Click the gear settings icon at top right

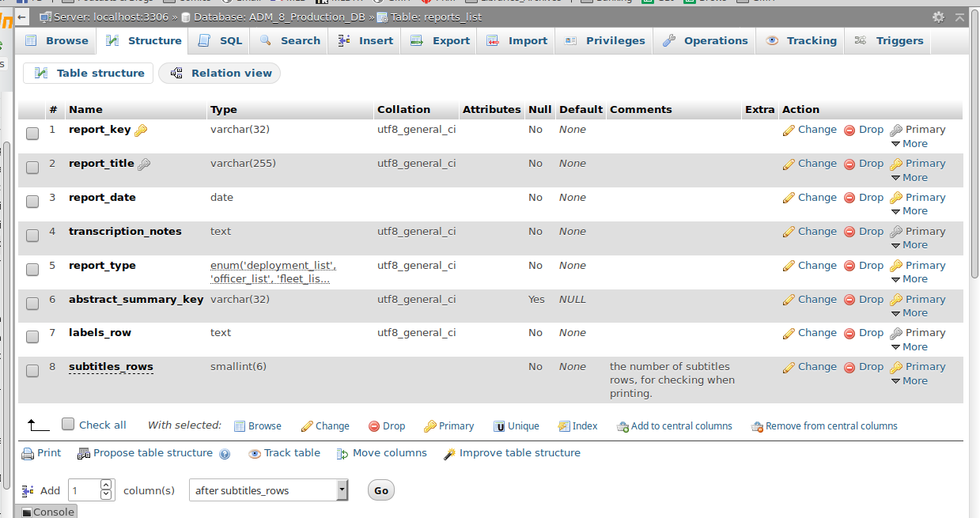click(938, 17)
